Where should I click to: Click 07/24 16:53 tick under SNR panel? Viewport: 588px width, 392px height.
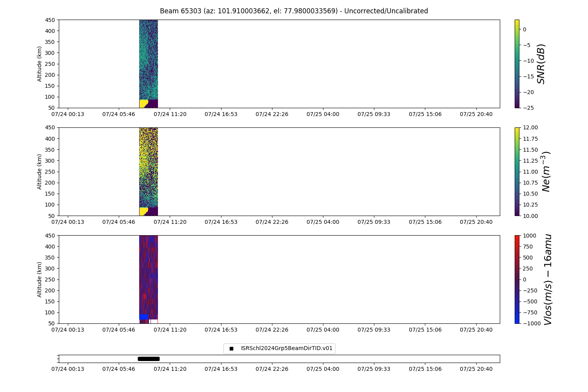(221, 114)
